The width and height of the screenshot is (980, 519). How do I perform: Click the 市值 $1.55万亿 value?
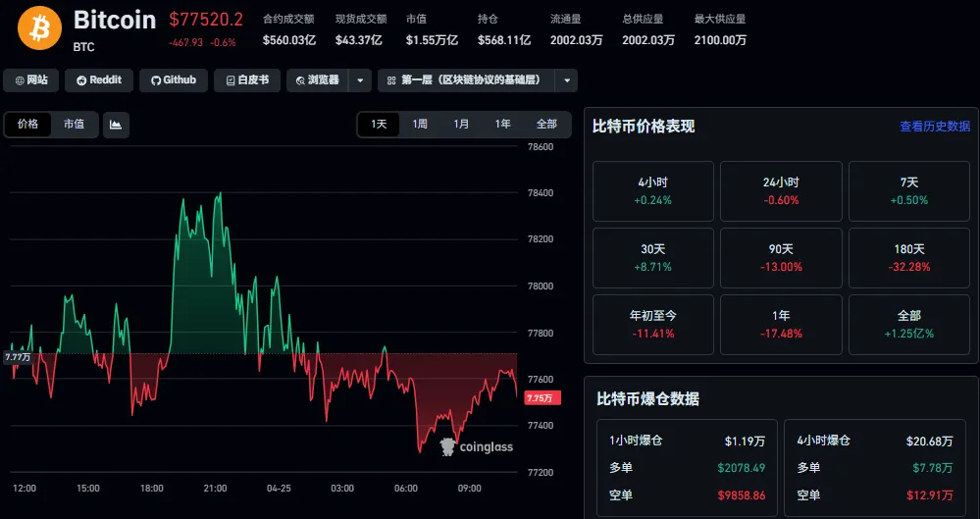[x=432, y=40]
